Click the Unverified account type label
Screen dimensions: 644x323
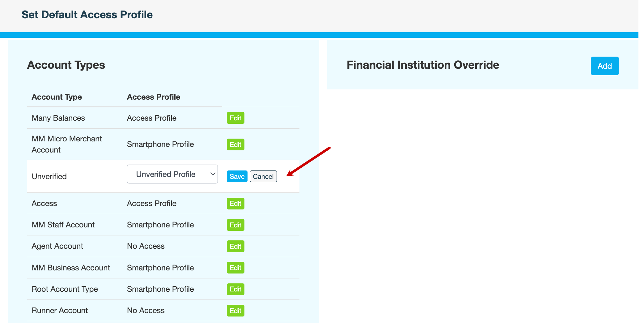(49, 176)
